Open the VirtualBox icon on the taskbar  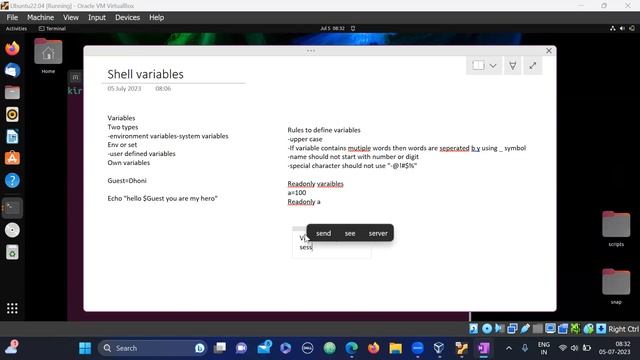(x=439, y=348)
